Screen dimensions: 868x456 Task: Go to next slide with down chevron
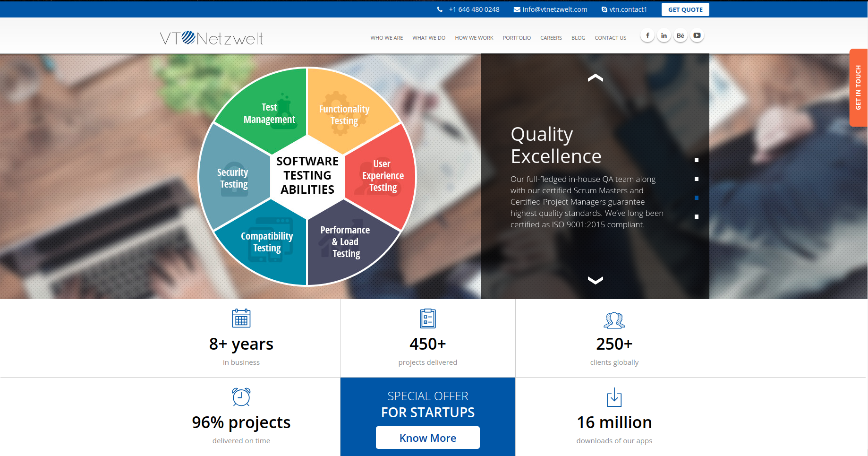pos(595,280)
